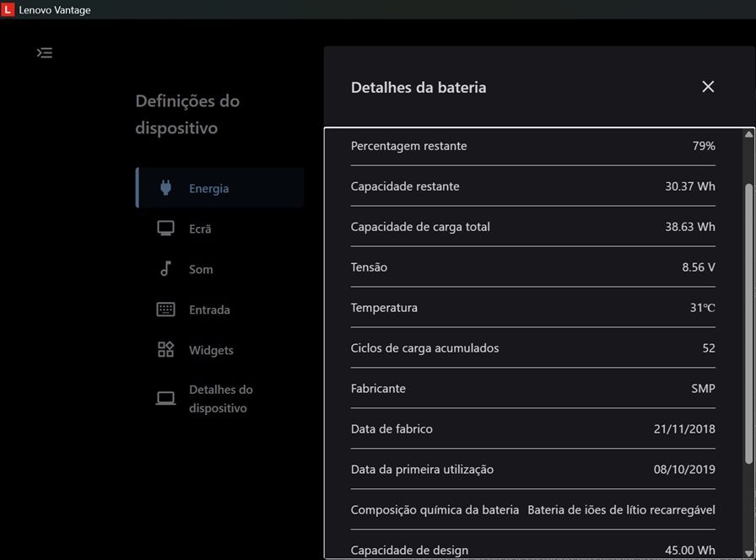The height and width of the screenshot is (560, 756).
Task: Click the Lenovo Vantage logo icon
Action: coord(8,9)
